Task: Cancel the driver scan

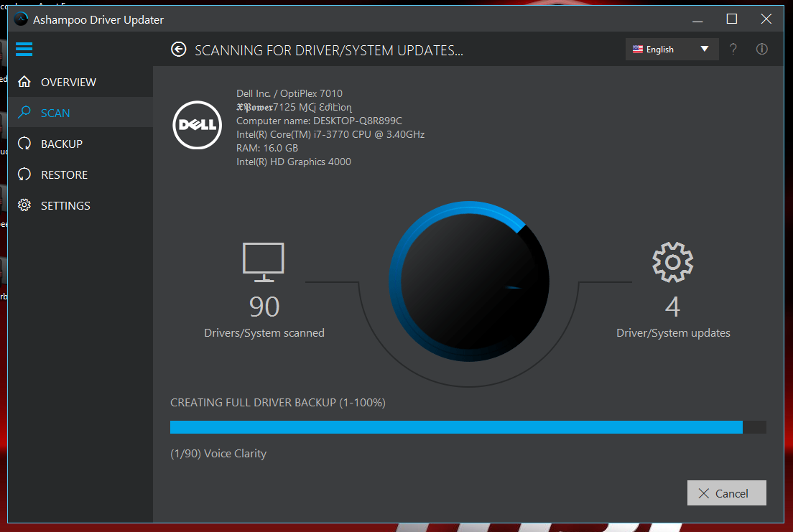Action: (x=726, y=493)
